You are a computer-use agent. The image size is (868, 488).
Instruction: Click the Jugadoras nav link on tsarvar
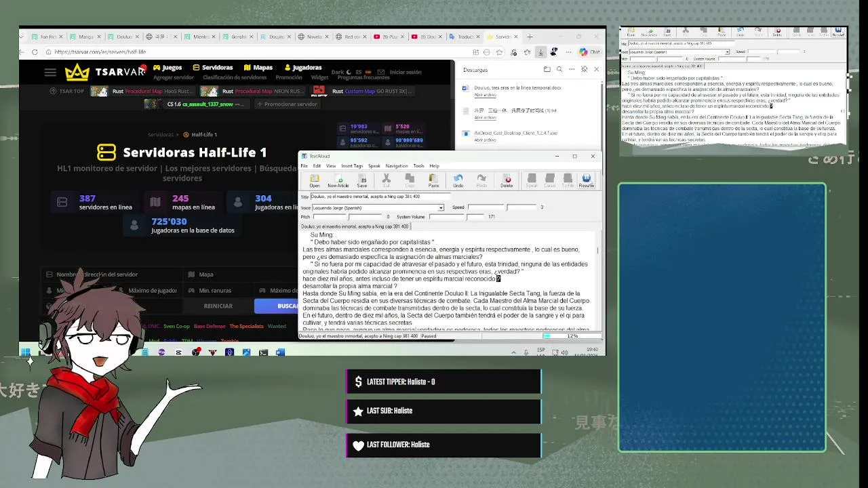[x=303, y=68]
